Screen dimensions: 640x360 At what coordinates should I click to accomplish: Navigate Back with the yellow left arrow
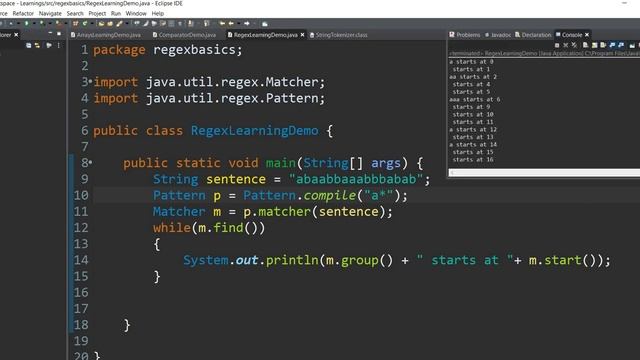231,24
